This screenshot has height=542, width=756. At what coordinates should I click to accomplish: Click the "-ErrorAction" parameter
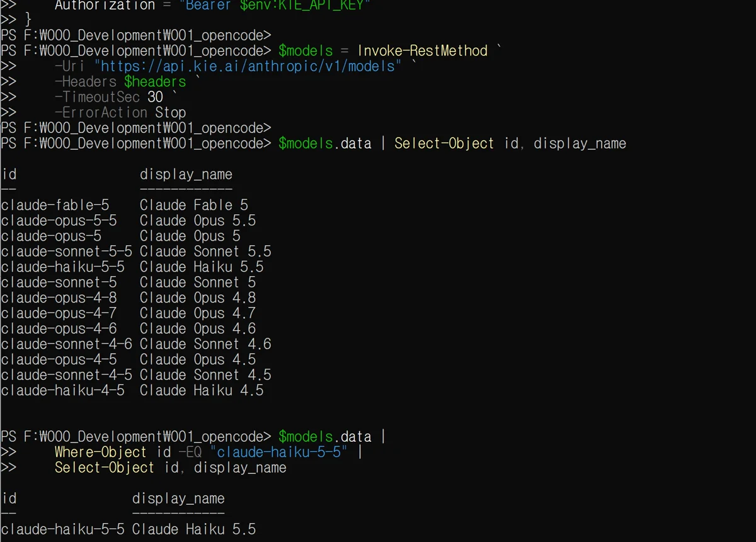(101, 113)
